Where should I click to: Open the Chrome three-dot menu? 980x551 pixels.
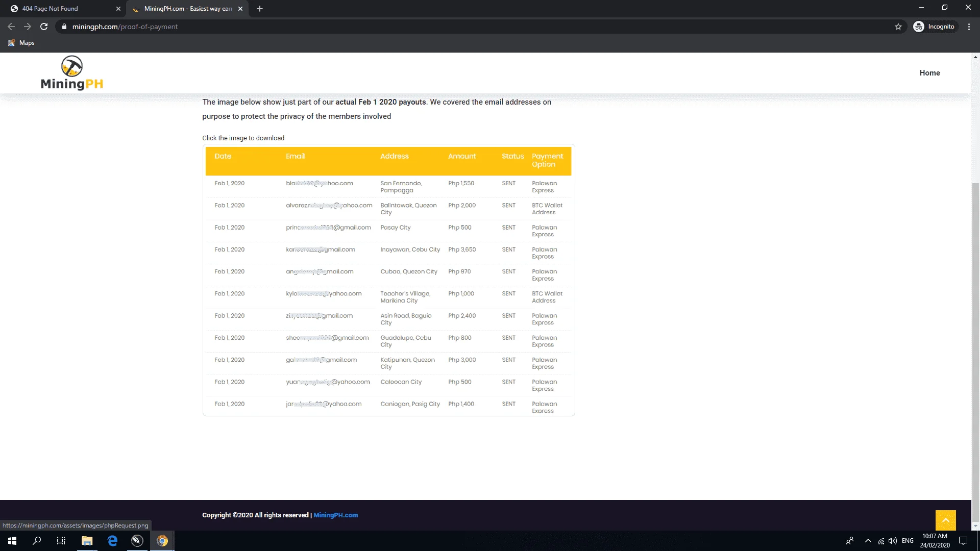tap(969, 27)
